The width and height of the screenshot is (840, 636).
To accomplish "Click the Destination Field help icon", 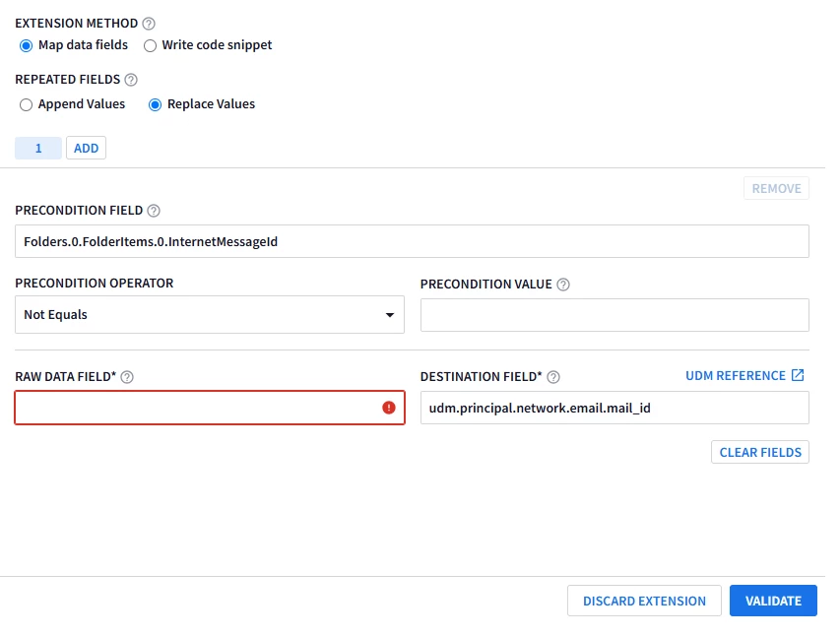I will click(553, 377).
